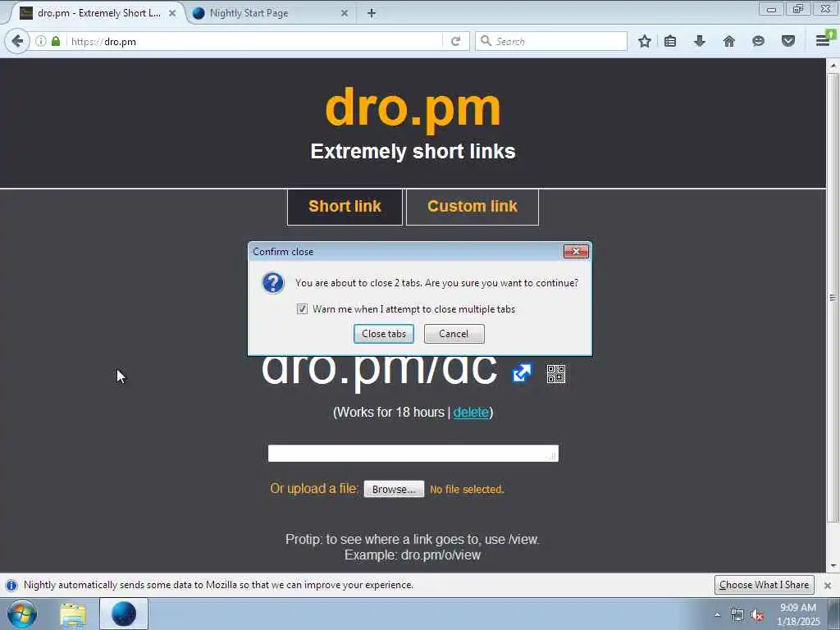Open File Explorer from the taskbar
This screenshot has width=840, height=630.
pos(73,614)
